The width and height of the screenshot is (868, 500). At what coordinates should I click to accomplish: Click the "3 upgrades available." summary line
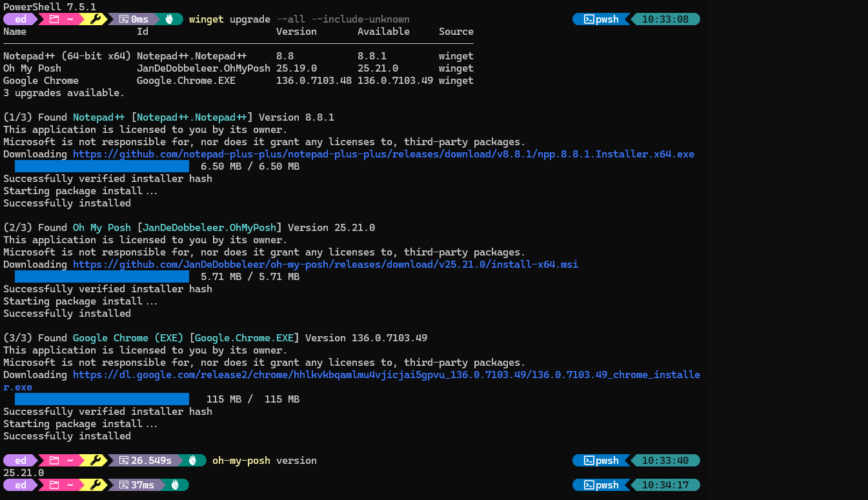pos(64,93)
